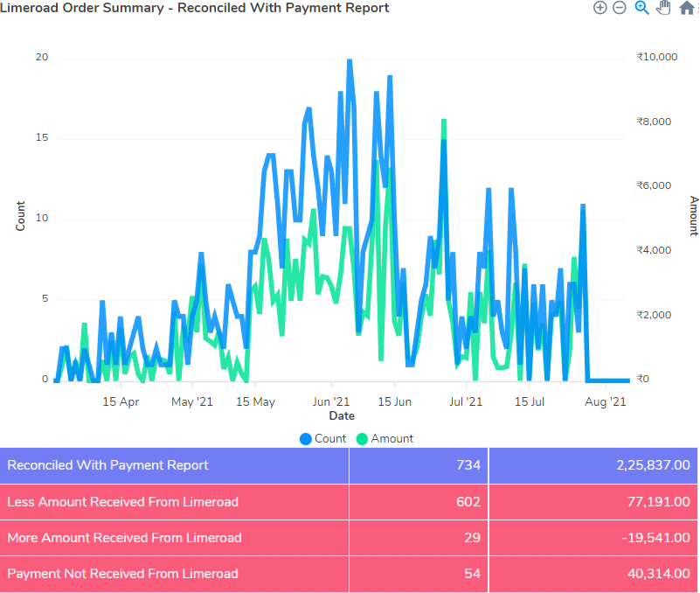Click the Jun '21 date axis label
Viewport: 700px width, 593px height.
tap(331, 401)
